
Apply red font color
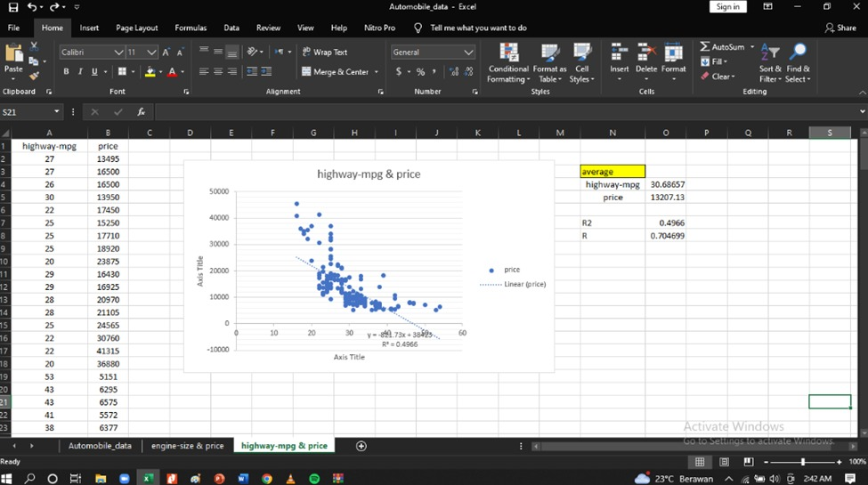click(x=172, y=71)
